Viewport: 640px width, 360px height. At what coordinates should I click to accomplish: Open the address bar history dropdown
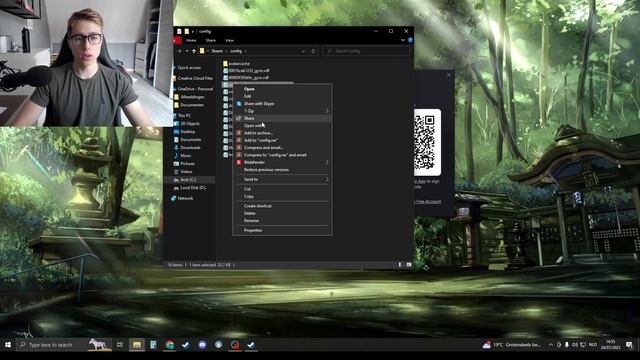[303, 51]
